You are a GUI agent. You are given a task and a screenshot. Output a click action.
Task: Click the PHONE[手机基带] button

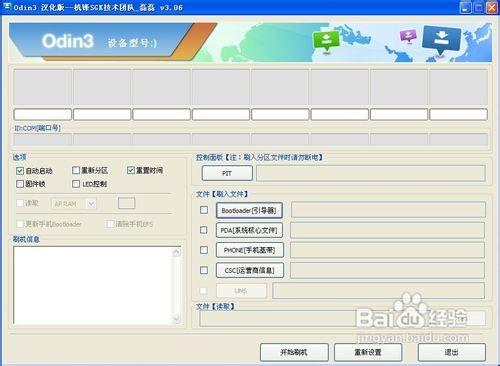[250, 250]
